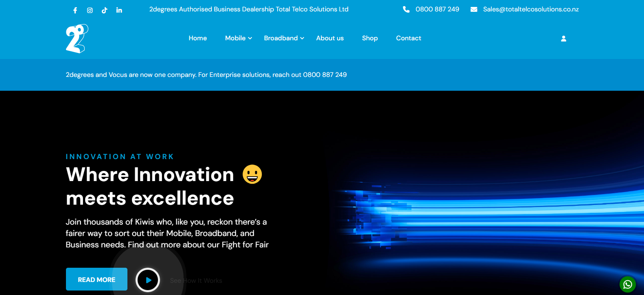Click the 2degrees logo
The height and width of the screenshot is (295, 644).
[x=77, y=39]
